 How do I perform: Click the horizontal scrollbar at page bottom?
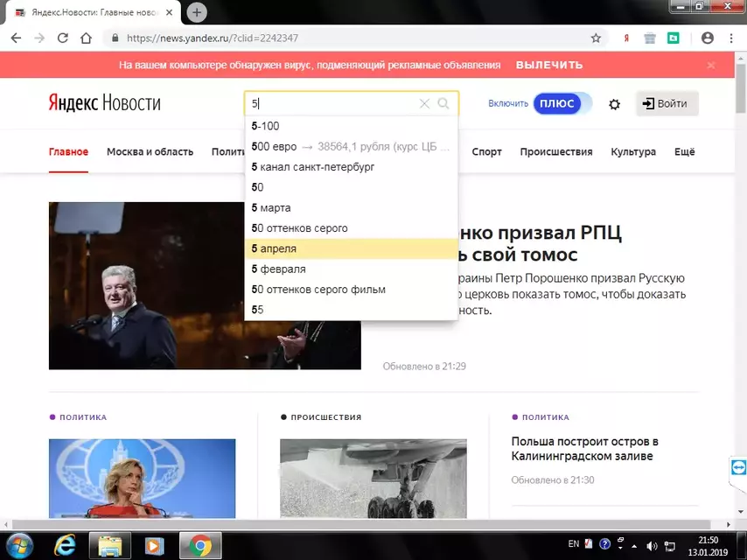(x=361, y=524)
